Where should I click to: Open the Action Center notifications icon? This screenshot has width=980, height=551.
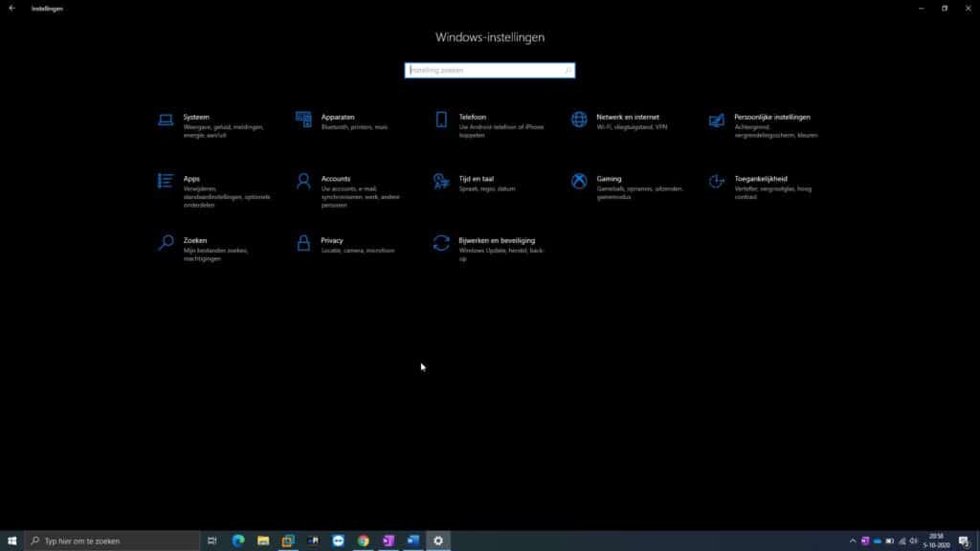964,541
